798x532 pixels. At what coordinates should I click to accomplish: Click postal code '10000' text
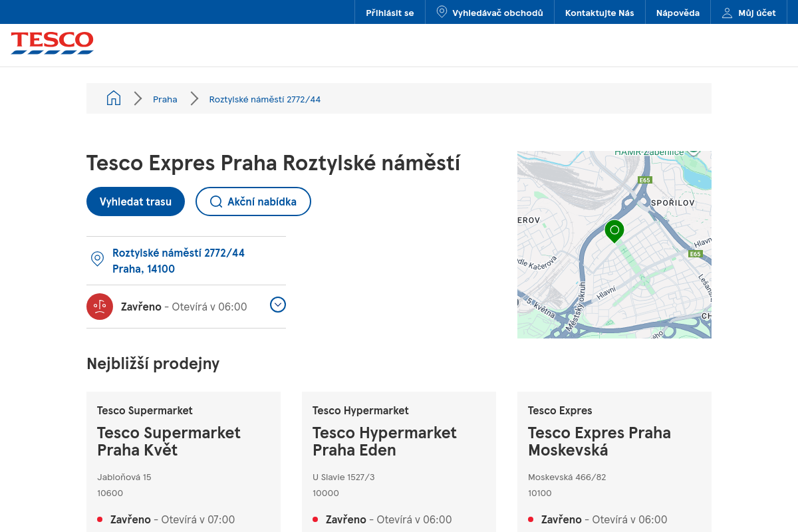pyautogui.click(x=326, y=493)
